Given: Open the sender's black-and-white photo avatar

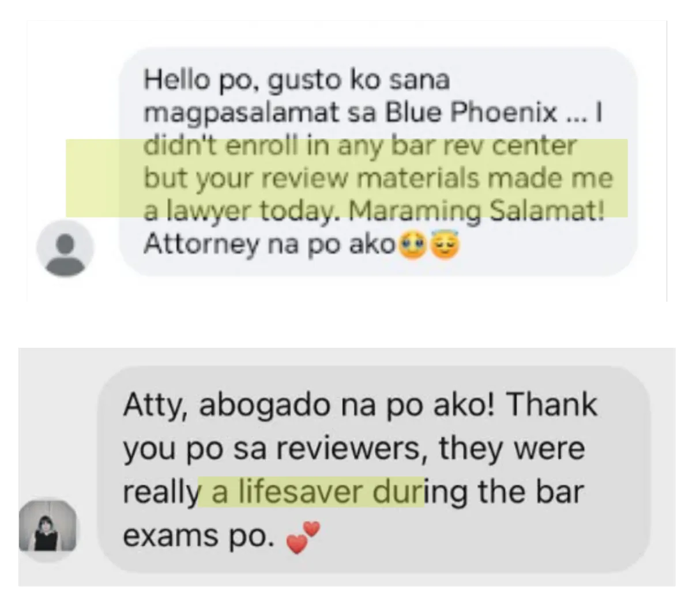Looking at the screenshot, I should (x=47, y=525).
